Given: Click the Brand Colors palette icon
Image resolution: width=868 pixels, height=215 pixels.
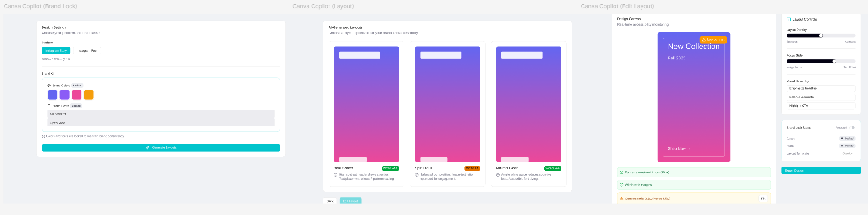Looking at the screenshot, I should click(x=49, y=86).
